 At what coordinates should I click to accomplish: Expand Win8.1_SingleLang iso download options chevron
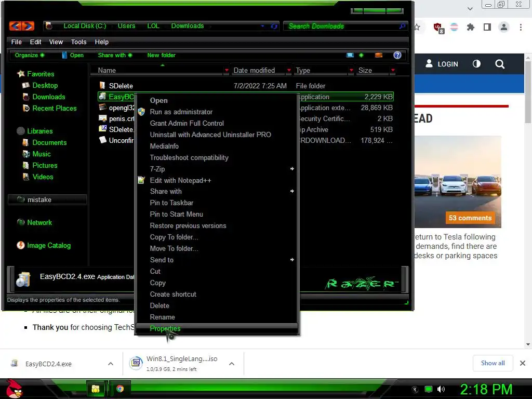coord(232,364)
